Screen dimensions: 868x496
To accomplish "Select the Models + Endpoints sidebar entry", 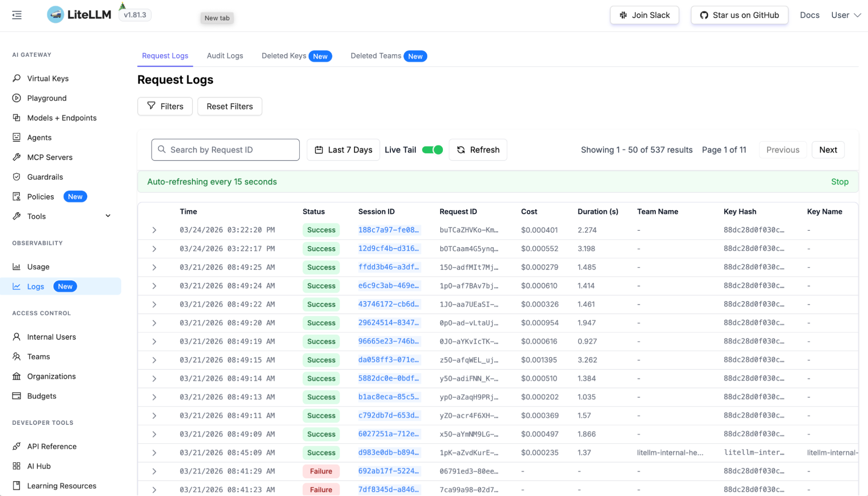I will pos(62,118).
